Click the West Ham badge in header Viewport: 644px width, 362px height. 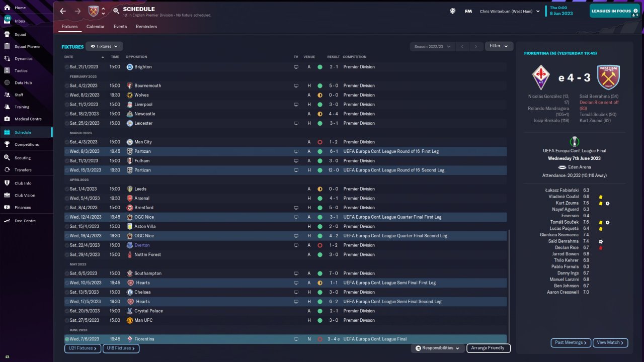94,11
